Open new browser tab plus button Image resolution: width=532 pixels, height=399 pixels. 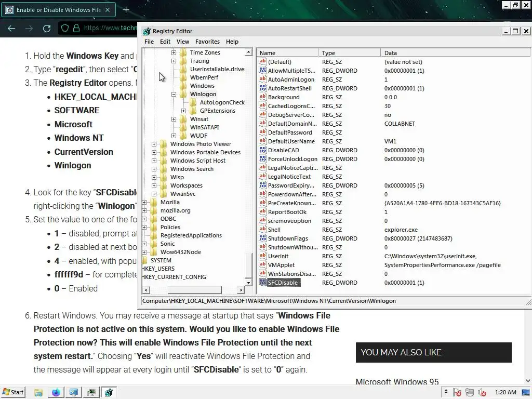126,10
